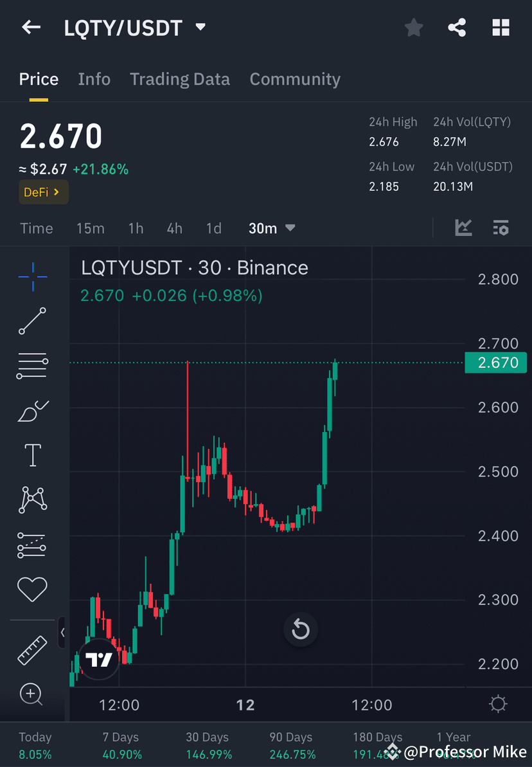Pick the ruler measurement tool
Screen dimensions: 532x767
tap(32, 649)
